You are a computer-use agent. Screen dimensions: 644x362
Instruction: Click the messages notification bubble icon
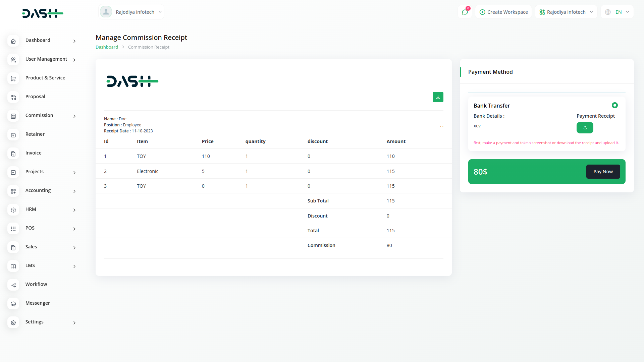coord(465,12)
